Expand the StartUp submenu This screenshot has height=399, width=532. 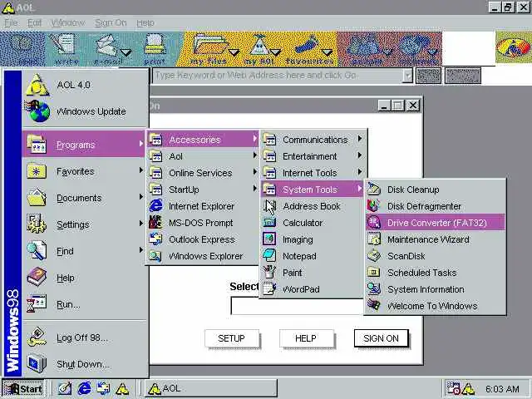[x=203, y=190]
